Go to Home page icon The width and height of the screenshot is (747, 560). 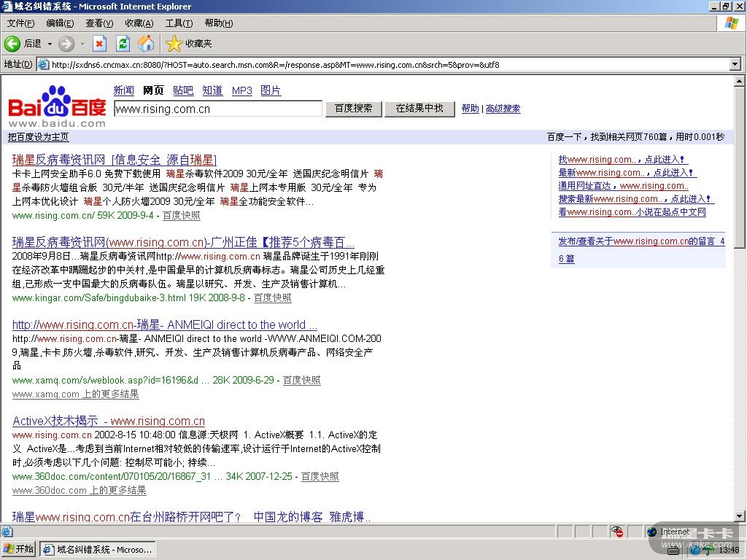(146, 44)
